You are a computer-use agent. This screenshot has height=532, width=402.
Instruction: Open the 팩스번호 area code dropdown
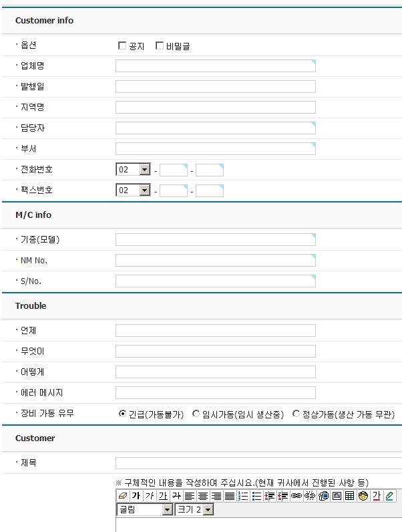click(145, 190)
